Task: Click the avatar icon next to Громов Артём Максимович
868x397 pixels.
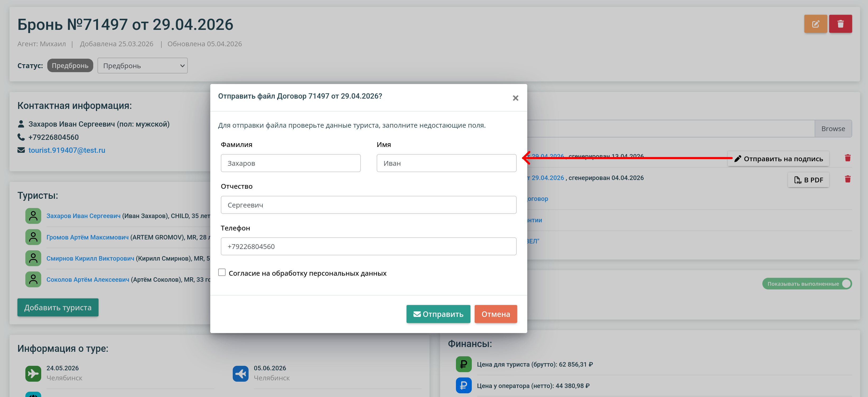Action: coord(33,237)
